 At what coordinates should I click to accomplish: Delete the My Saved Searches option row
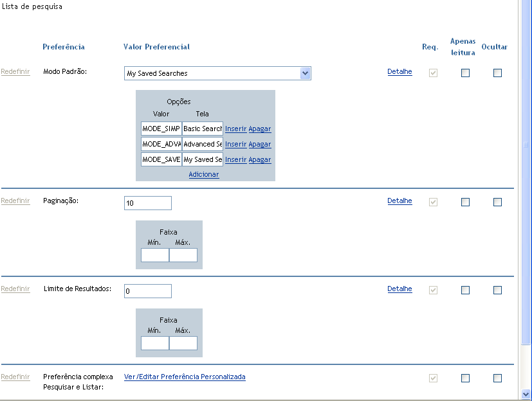260,159
